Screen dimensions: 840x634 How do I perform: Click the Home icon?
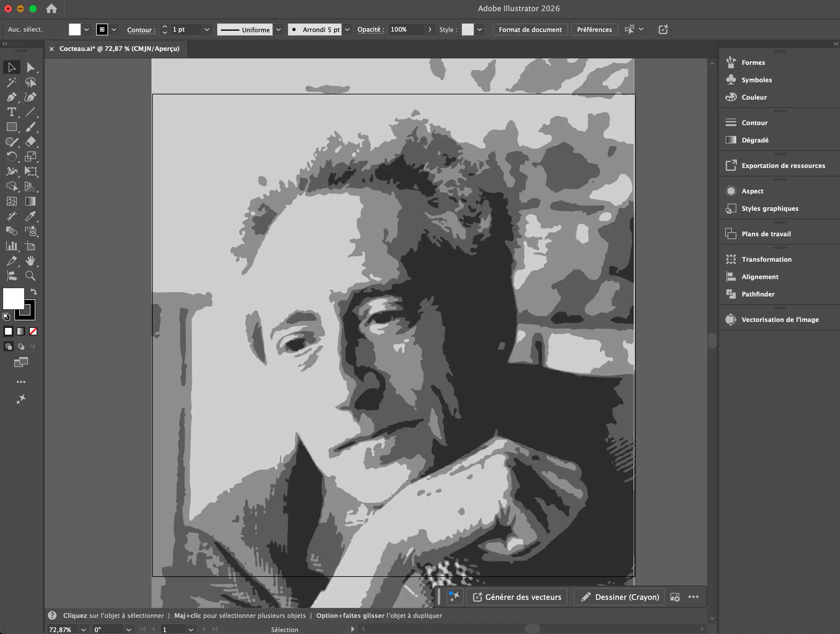pos(51,8)
